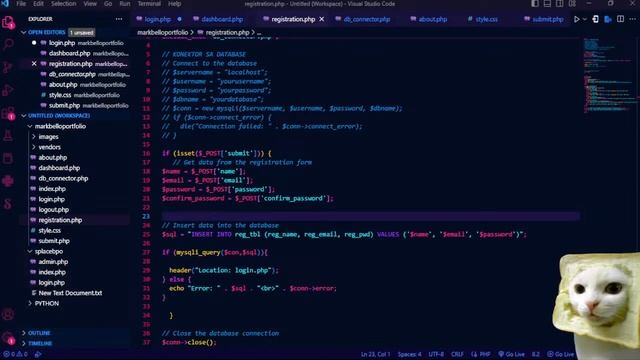Viewport: 640px width, 360px height.
Task: Split the editor to the right
Action: tap(620, 19)
